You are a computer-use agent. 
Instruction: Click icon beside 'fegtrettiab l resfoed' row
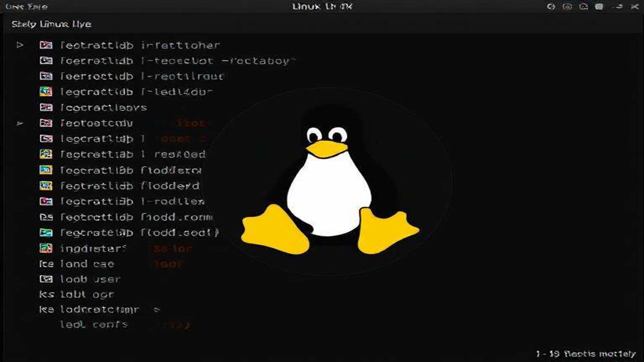pyautogui.click(x=46, y=154)
